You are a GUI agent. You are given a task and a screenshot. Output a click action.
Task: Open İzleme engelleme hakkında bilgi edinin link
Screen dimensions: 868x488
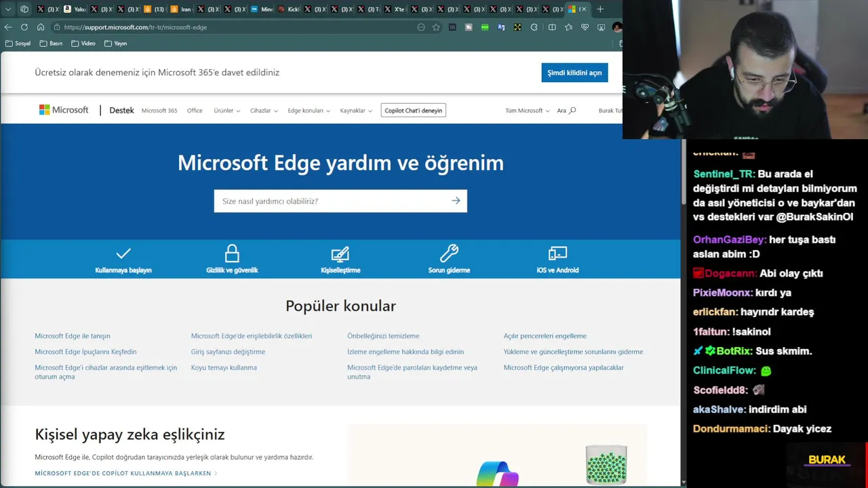(406, 352)
